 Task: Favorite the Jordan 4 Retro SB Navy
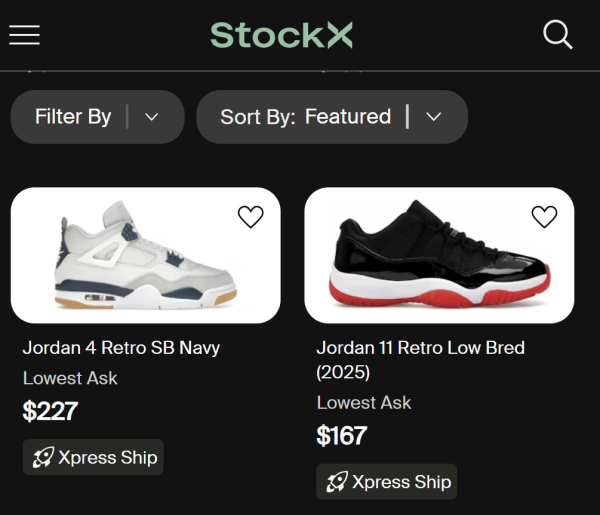(x=250, y=217)
